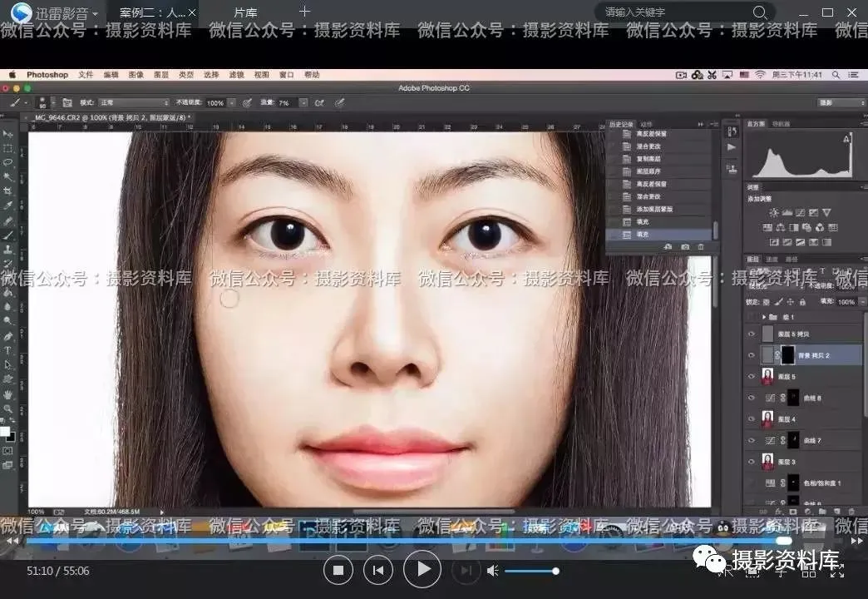Image resolution: width=868 pixels, height=599 pixels.
Task: Open the 图像 menu
Action: coord(136,75)
